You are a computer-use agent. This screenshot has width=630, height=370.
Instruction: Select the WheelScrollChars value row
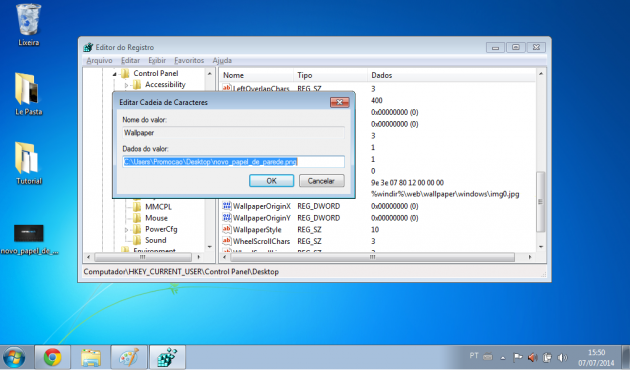(x=378, y=241)
